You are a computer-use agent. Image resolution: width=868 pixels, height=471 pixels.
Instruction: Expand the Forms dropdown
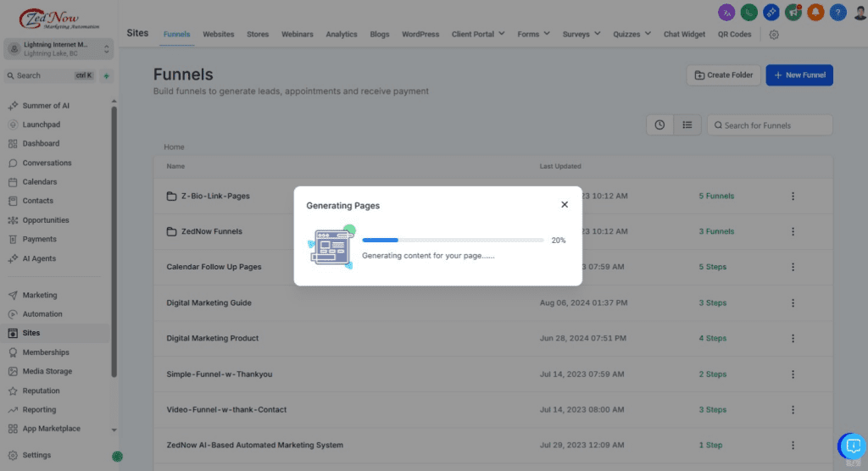pos(533,35)
